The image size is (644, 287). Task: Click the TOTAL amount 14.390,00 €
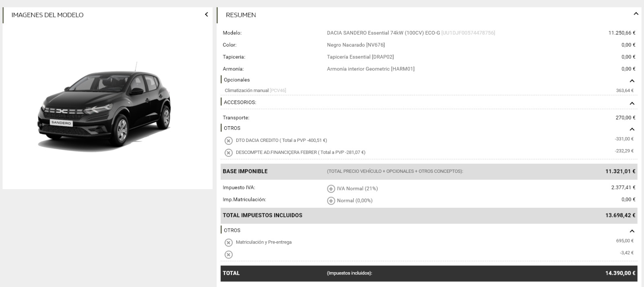click(x=620, y=273)
